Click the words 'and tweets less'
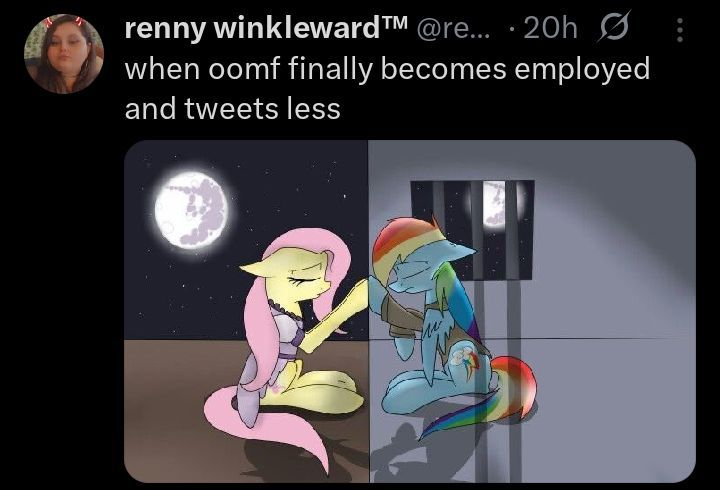The image size is (720, 490). pyautogui.click(x=232, y=109)
